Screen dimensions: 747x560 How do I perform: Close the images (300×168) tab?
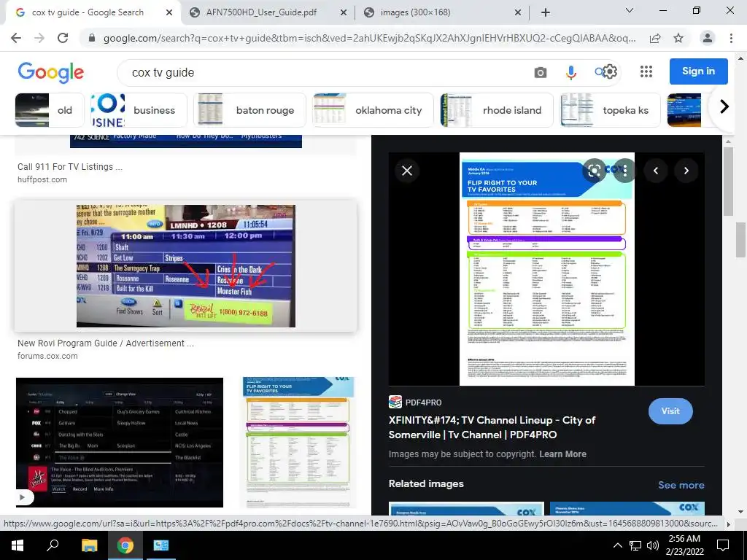click(518, 13)
